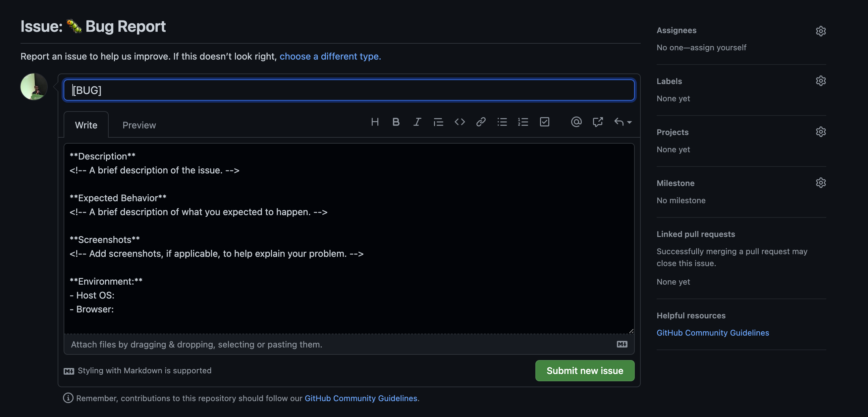Click the cross-reference issue icon
The height and width of the screenshot is (417, 868).
coord(597,122)
